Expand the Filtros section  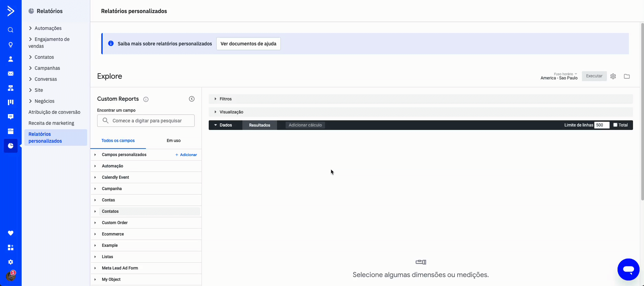coord(226,99)
